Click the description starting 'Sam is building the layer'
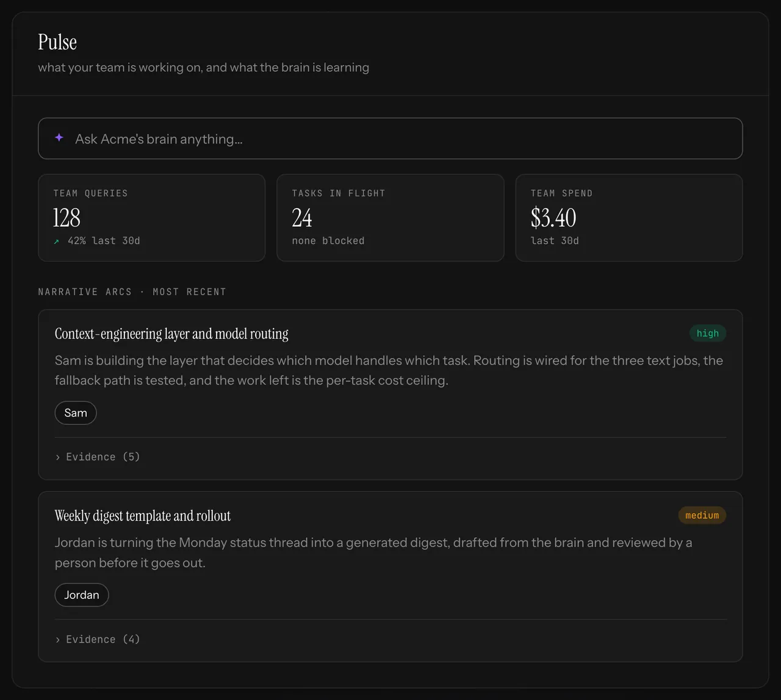 pyautogui.click(x=389, y=370)
